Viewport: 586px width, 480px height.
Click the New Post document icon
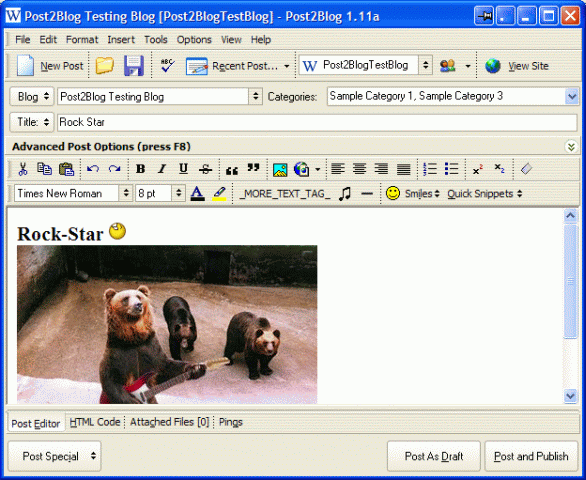coord(25,66)
